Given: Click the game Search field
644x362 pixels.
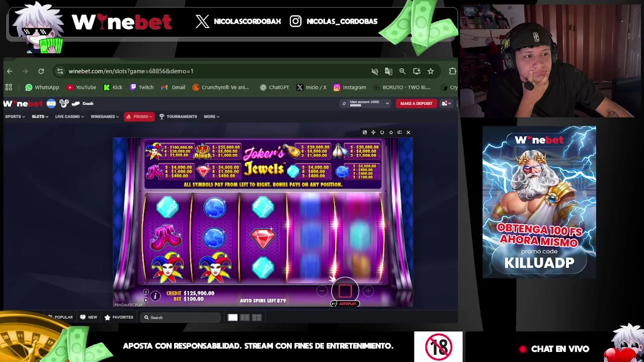Looking at the screenshot, I should (180, 318).
